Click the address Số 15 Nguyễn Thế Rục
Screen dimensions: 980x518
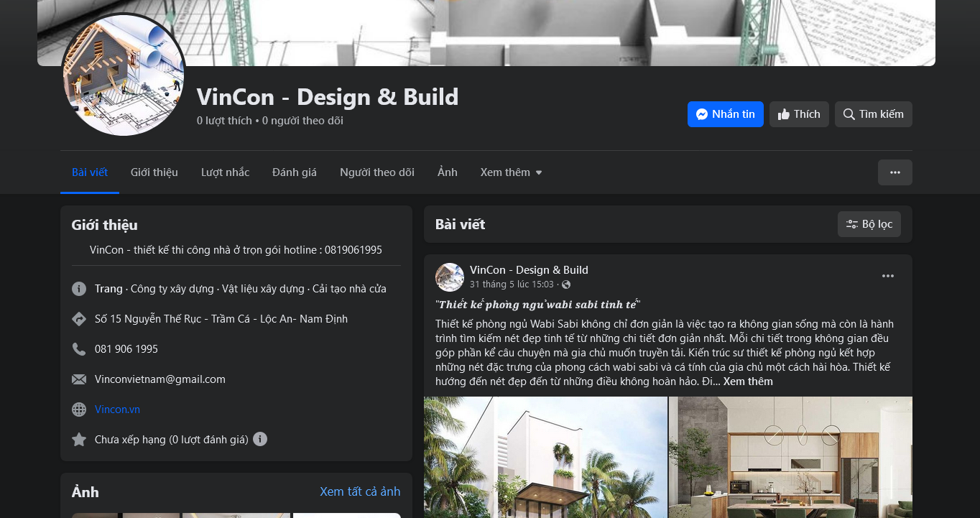[221, 319]
